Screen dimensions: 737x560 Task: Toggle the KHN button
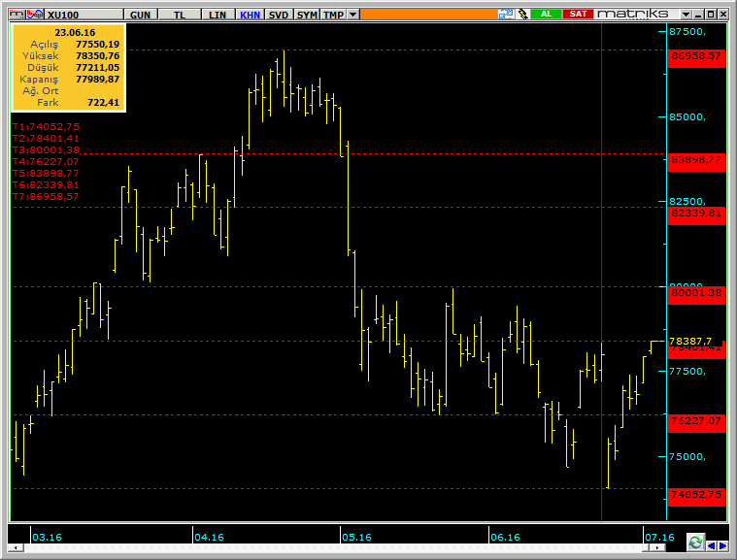pyautogui.click(x=250, y=15)
